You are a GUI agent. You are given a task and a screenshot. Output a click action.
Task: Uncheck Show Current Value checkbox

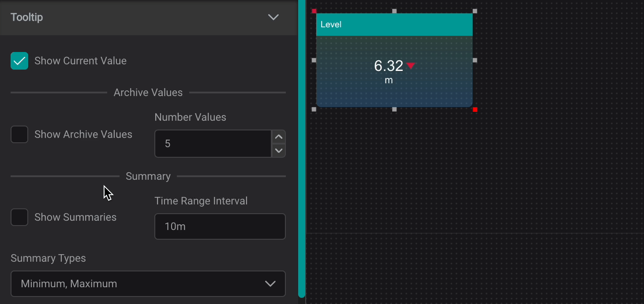(19, 61)
